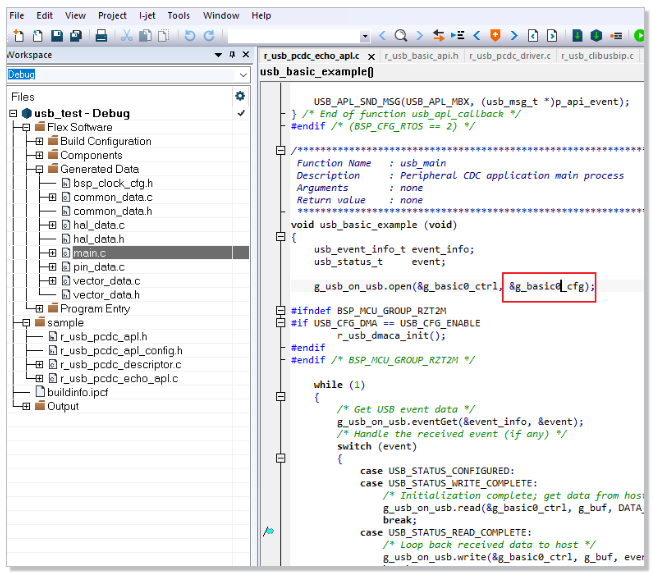653x577 pixels.
Task: Jump to the previous bookmark
Action: point(477,36)
